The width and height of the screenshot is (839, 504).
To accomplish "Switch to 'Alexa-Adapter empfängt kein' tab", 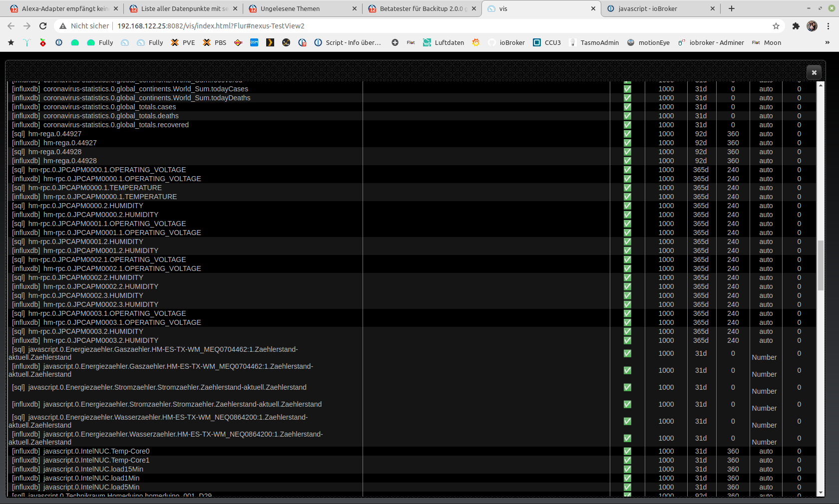I will (64, 8).
